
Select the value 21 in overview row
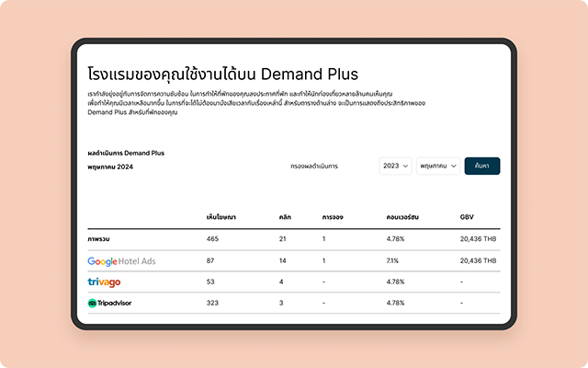tap(283, 239)
